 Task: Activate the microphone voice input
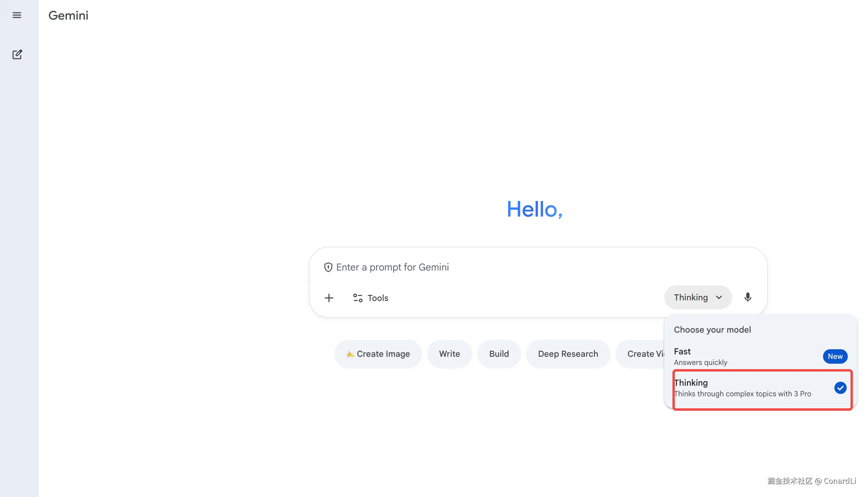pyautogui.click(x=747, y=297)
